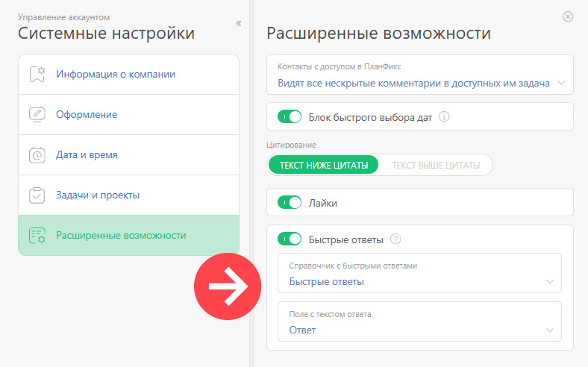This screenshot has width=588, height=367.
Task: Turn off the Быстрые ответы switch
Action: click(x=290, y=239)
